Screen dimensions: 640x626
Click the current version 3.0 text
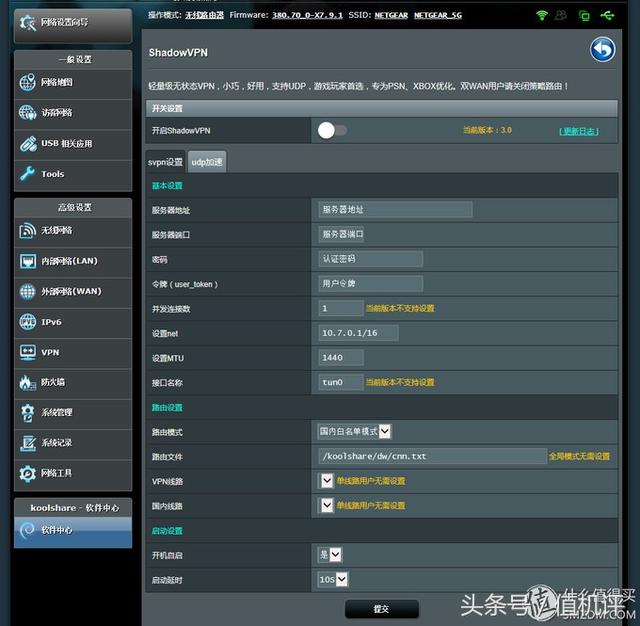click(487, 130)
